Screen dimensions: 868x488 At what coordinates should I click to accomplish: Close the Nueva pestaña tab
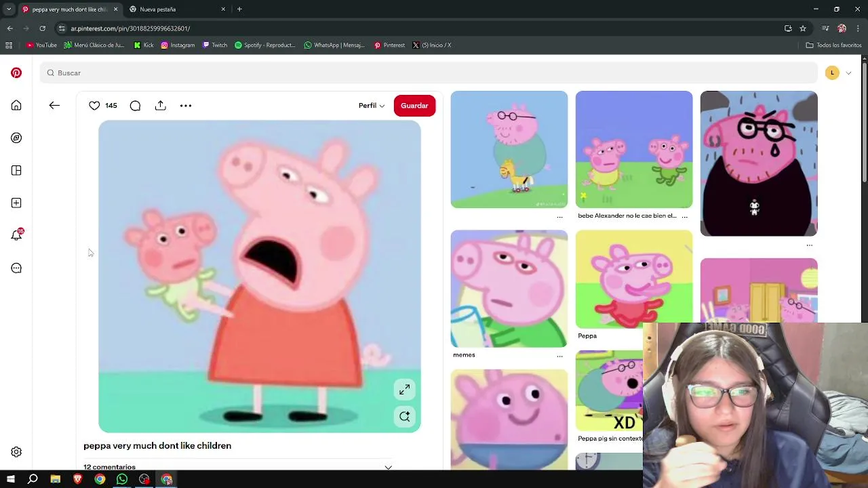223,9
